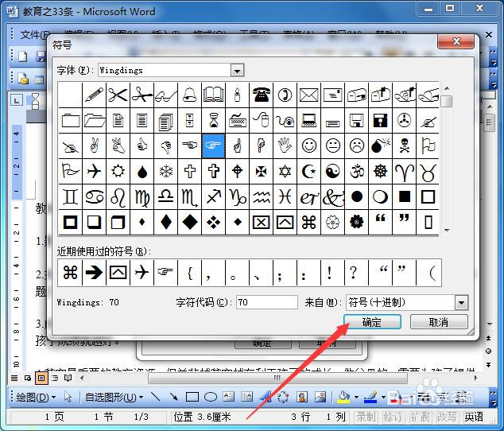Insert a text box from drawing toolbar

pos(228,397)
